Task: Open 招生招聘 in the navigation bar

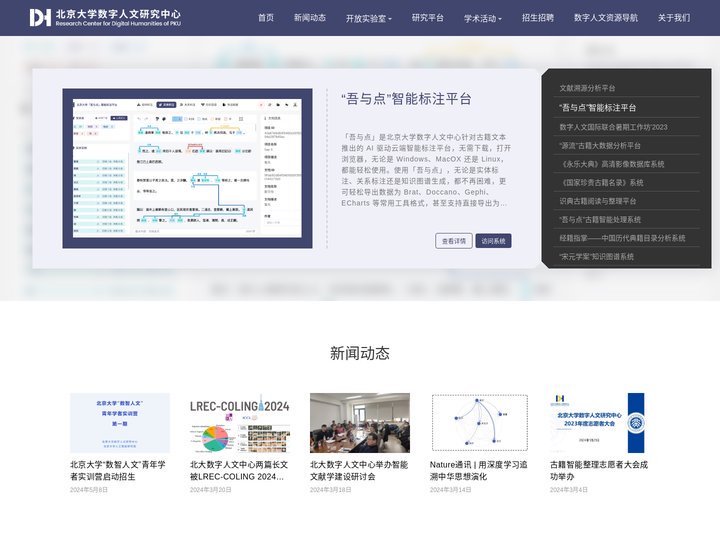Action: (538, 18)
